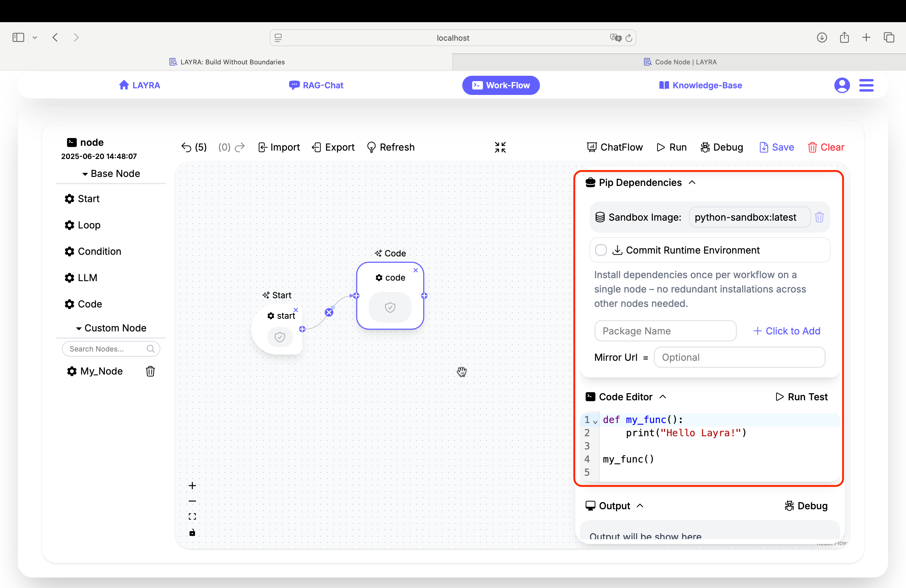This screenshot has height=588, width=906.
Task: Select the My_Node custom node
Action: click(95, 371)
